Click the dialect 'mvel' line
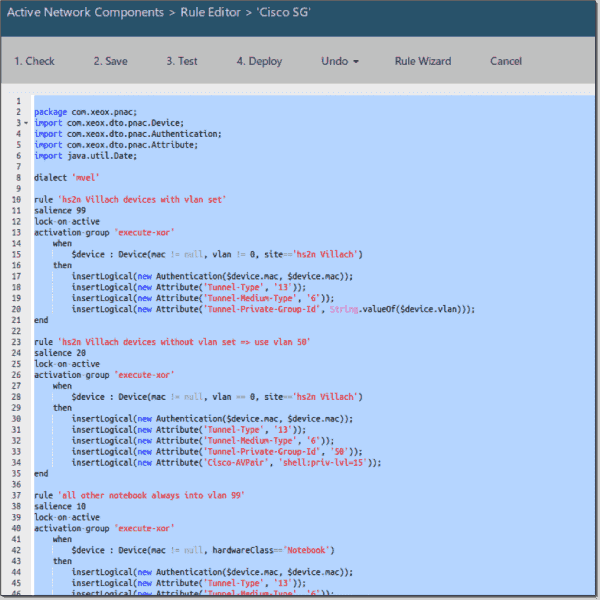 [67, 178]
